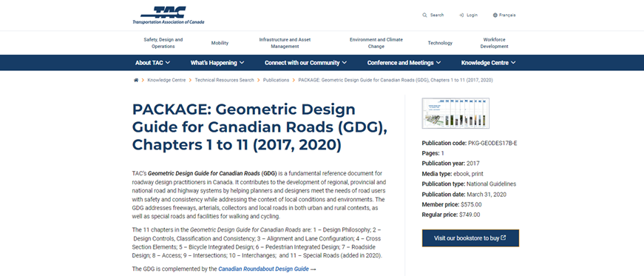Switch language to Français

(507, 16)
